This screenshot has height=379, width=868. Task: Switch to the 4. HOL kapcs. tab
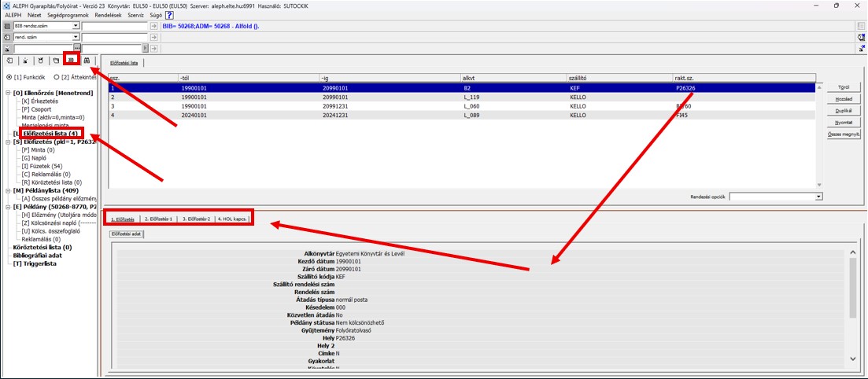[x=232, y=219]
